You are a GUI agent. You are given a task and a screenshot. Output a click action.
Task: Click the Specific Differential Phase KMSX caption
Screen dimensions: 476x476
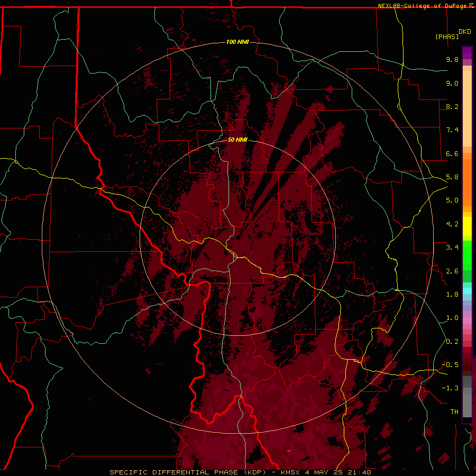coord(240,472)
